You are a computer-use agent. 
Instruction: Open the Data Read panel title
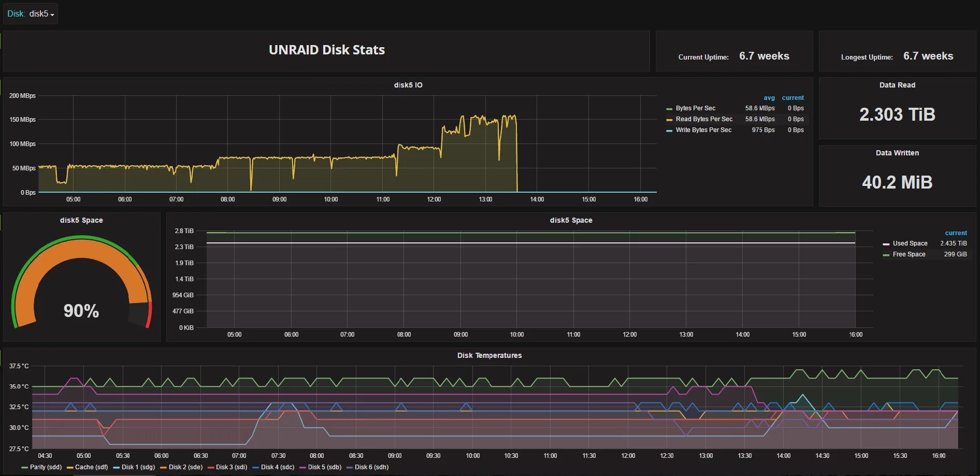[897, 85]
